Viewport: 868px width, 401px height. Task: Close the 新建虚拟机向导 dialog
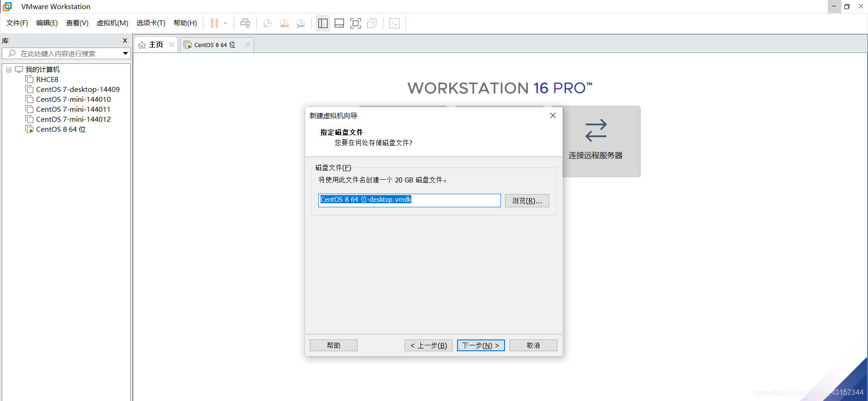553,116
